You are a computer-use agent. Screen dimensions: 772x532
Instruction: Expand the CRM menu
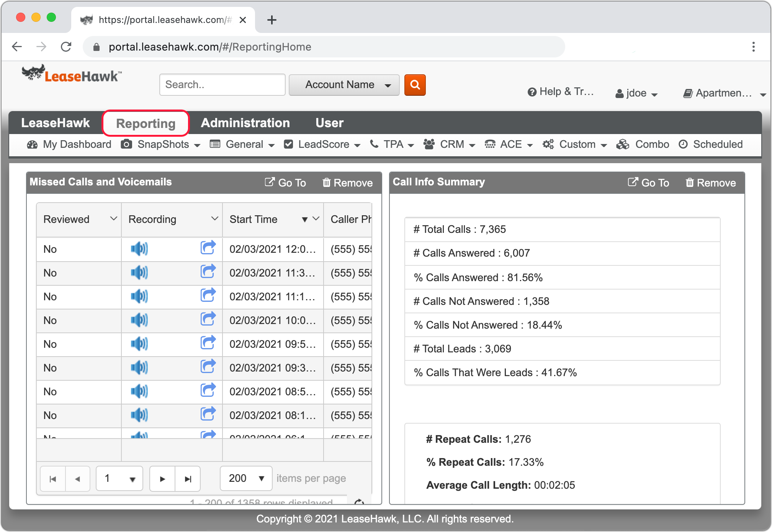click(x=450, y=144)
